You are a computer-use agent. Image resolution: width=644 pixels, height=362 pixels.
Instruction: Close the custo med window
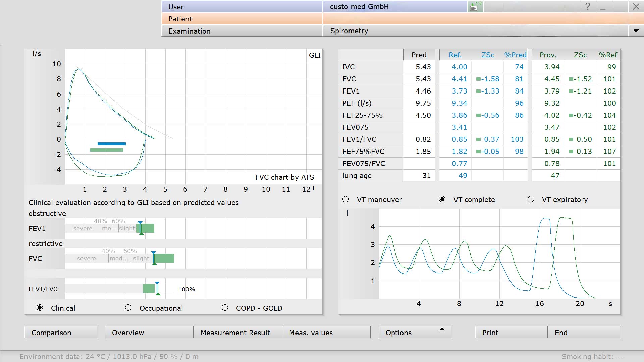[636, 6]
